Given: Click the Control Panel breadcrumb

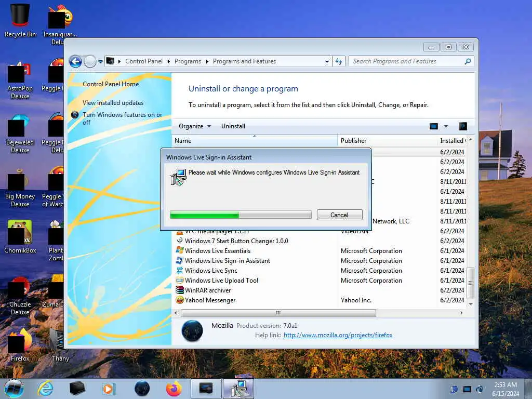Looking at the screenshot, I should pos(144,61).
